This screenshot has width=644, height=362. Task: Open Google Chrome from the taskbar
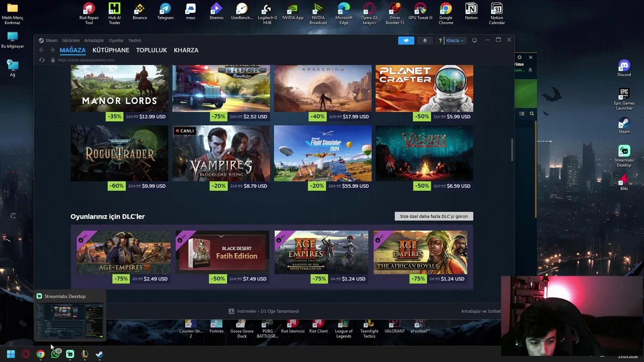coord(40,354)
